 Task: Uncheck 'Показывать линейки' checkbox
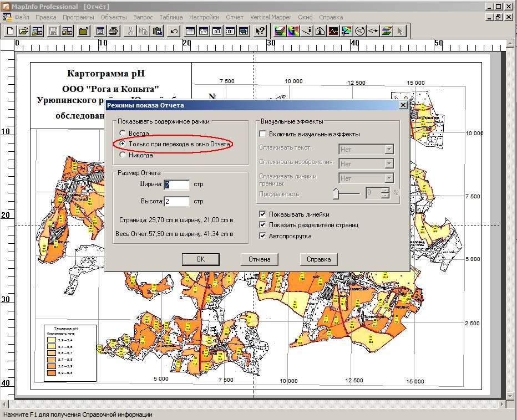tap(263, 214)
